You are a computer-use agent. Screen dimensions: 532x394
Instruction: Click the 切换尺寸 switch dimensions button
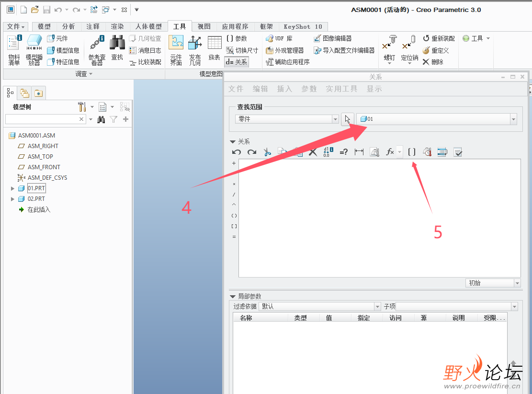[242, 50]
